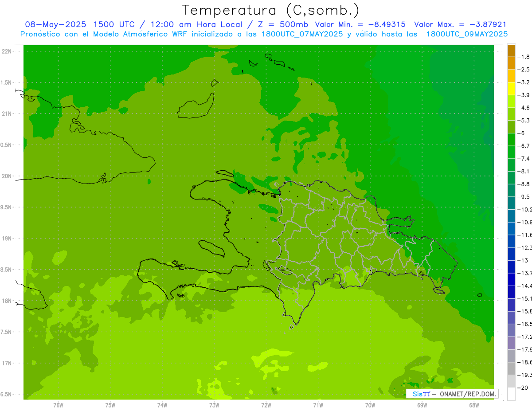Click the 18N latitude label

pyautogui.click(x=7, y=301)
